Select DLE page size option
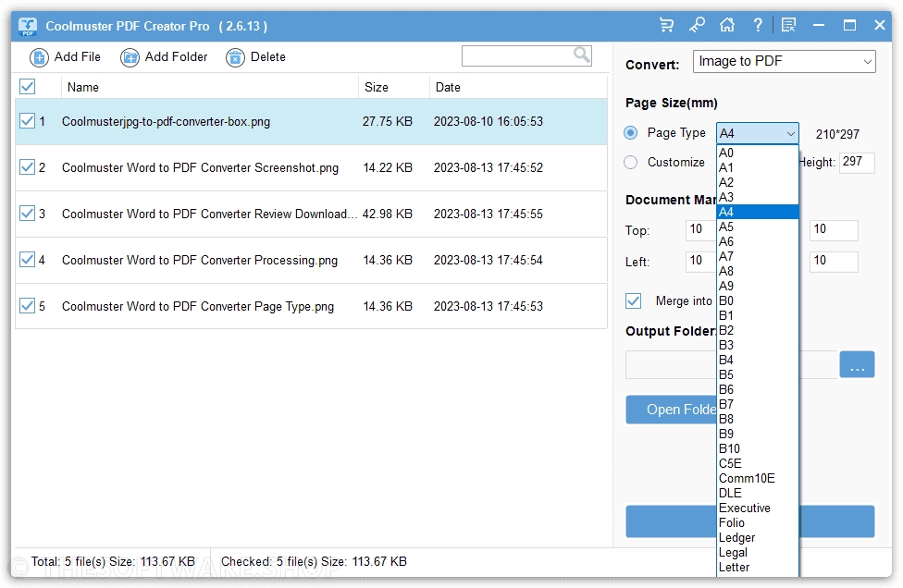Viewport: 903px width, 588px height. tap(758, 493)
